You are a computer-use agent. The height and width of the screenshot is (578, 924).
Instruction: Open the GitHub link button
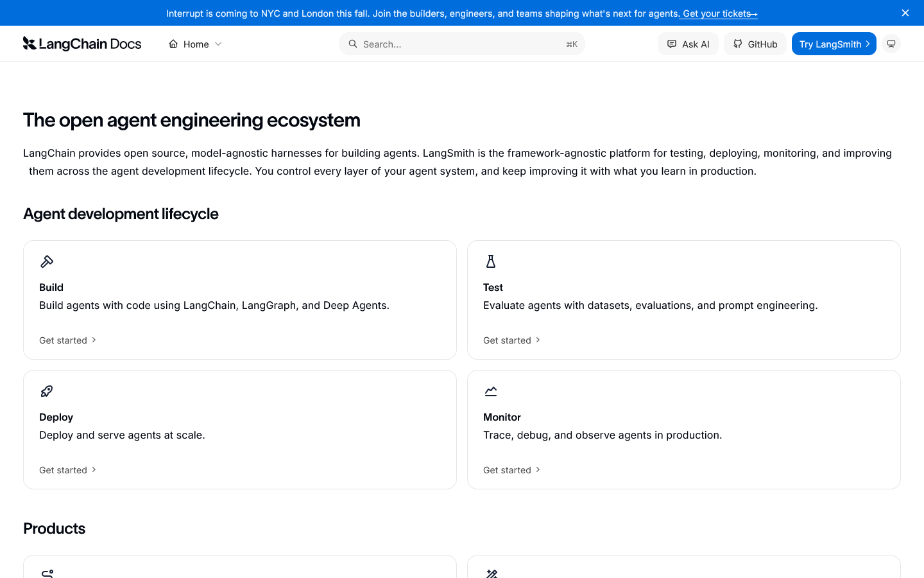[755, 44]
